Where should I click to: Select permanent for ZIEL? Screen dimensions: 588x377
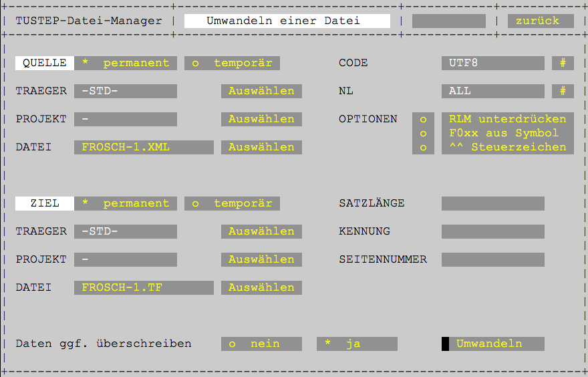[x=126, y=203]
